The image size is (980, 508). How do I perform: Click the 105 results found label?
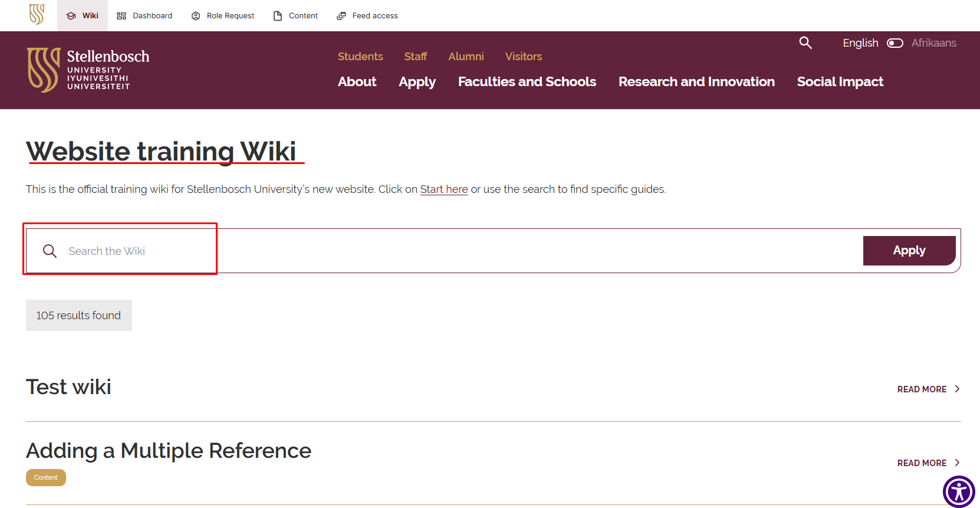click(x=79, y=316)
